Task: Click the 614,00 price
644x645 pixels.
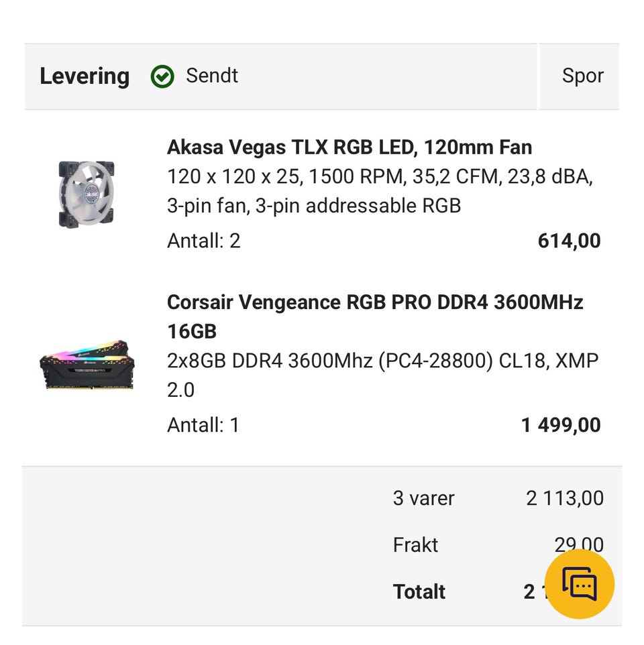Action: 569,241
